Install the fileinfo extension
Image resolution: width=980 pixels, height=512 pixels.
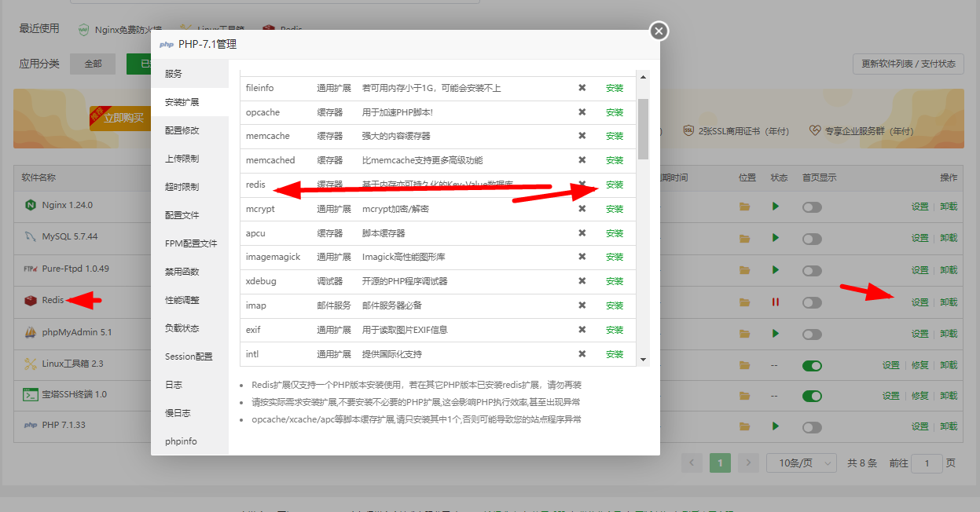pos(615,88)
